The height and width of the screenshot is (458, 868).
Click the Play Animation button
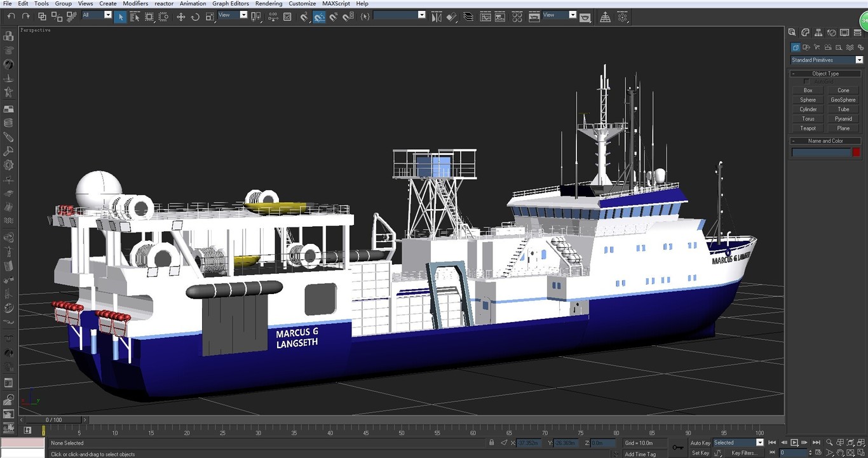pos(794,443)
